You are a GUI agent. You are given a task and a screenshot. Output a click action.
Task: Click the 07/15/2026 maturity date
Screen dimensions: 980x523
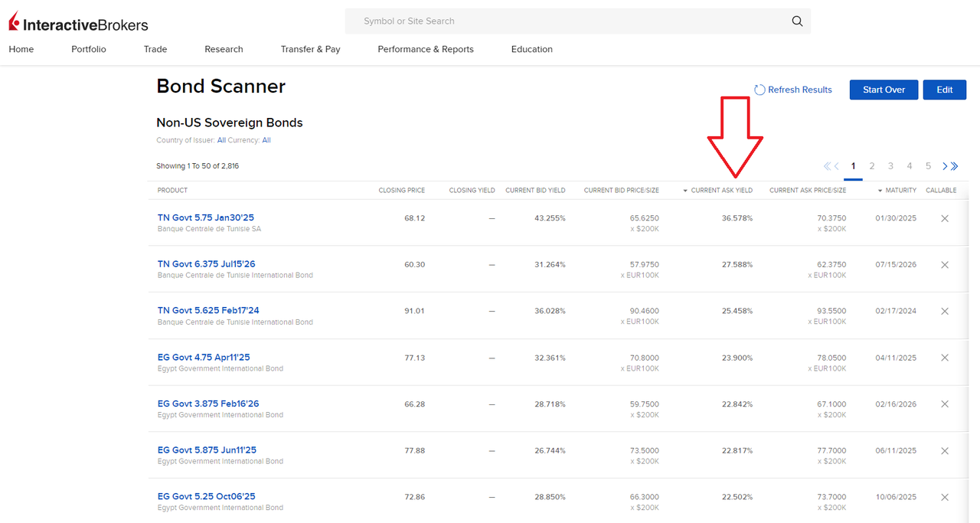[x=896, y=265]
